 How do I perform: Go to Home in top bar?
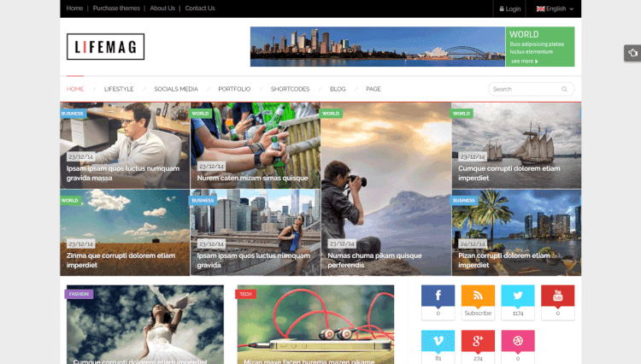coord(74,9)
